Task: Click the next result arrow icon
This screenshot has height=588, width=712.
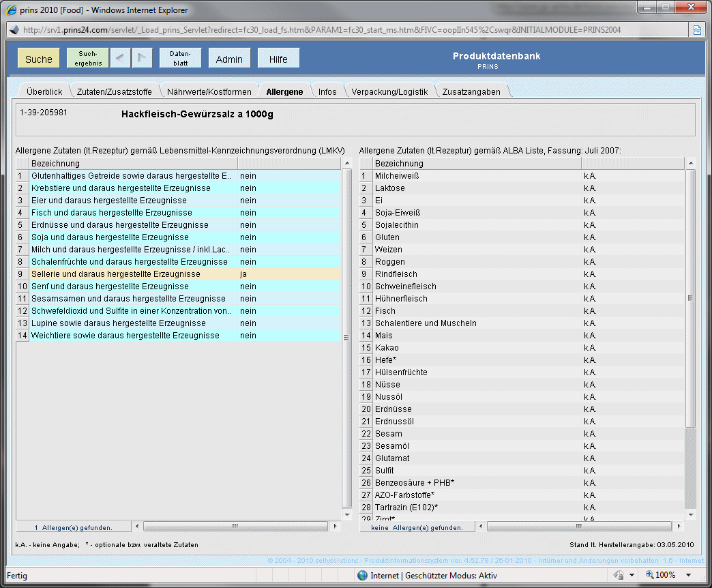Action: [142, 59]
